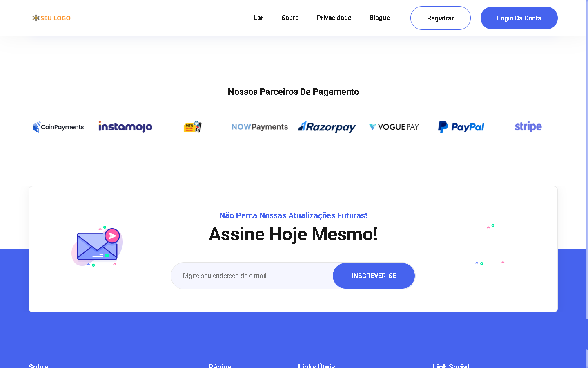588x368 pixels.
Task: Select the Instamojo partner logo
Action: point(125,127)
